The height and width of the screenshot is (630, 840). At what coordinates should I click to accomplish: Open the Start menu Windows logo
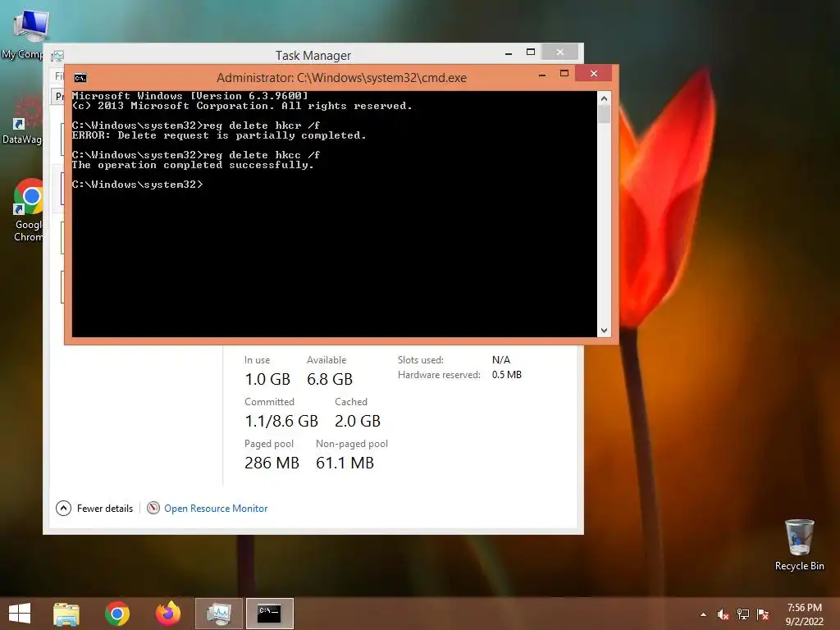click(20, 614)
